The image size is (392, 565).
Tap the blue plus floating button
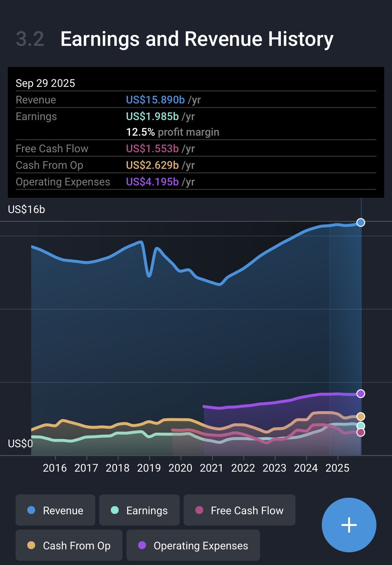tap(349, 525)
